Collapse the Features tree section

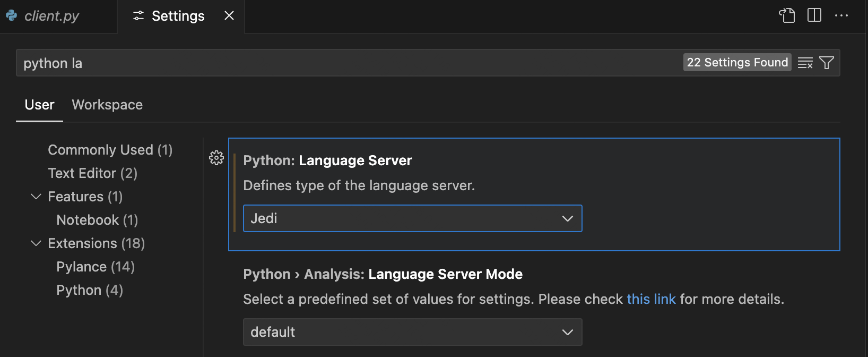pos(36,197)
